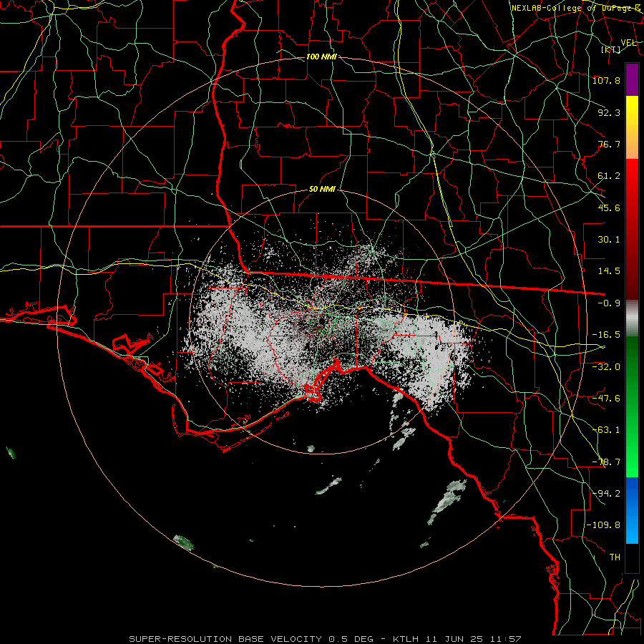The height and width of the screenshot is (644, 644).
Task: Click the VEL legend title
Action: 628,43
